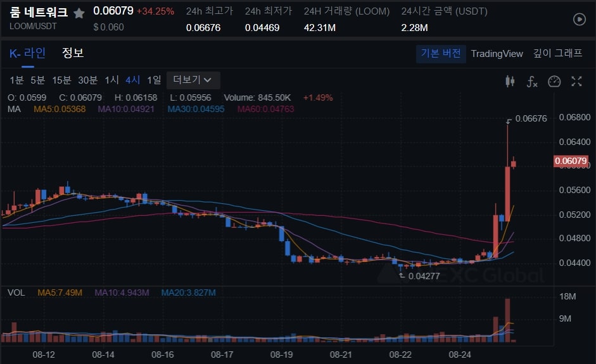This screenshot has width=596, height=364.
Task: Click the tallest volume bar near 08-24
Action: 507,320
